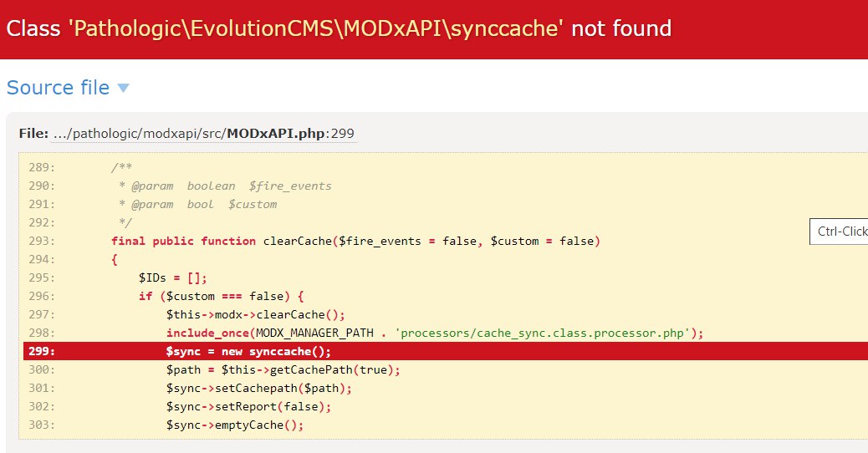Viewport: 868px width, 453px height.
Task: Open the MODxAPI.php:299 file link
Action: [204, 134]
